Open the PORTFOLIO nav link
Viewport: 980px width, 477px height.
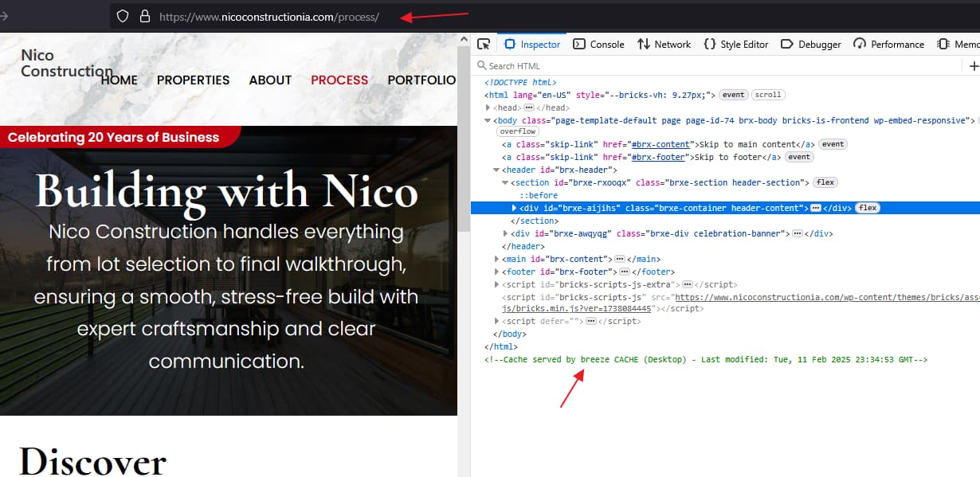(x=421, y=80)
